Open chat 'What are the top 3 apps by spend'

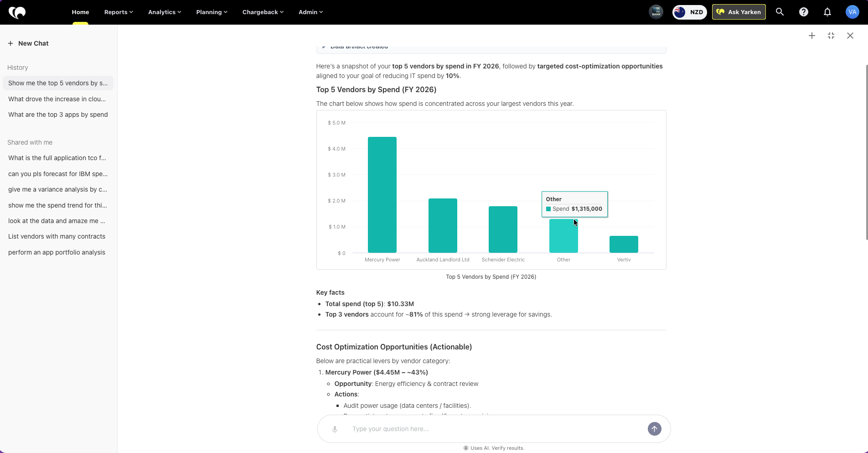(x=58, y=115)
